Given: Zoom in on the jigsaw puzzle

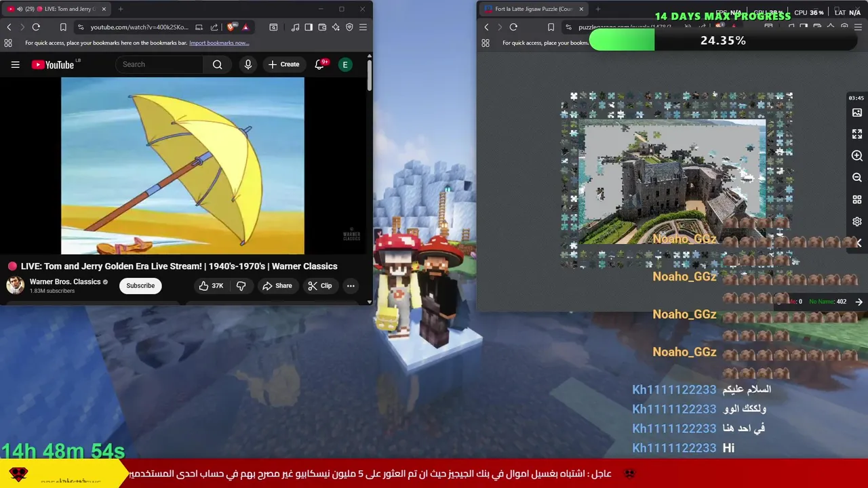Looking at the screenshot, I should [857, 156].
